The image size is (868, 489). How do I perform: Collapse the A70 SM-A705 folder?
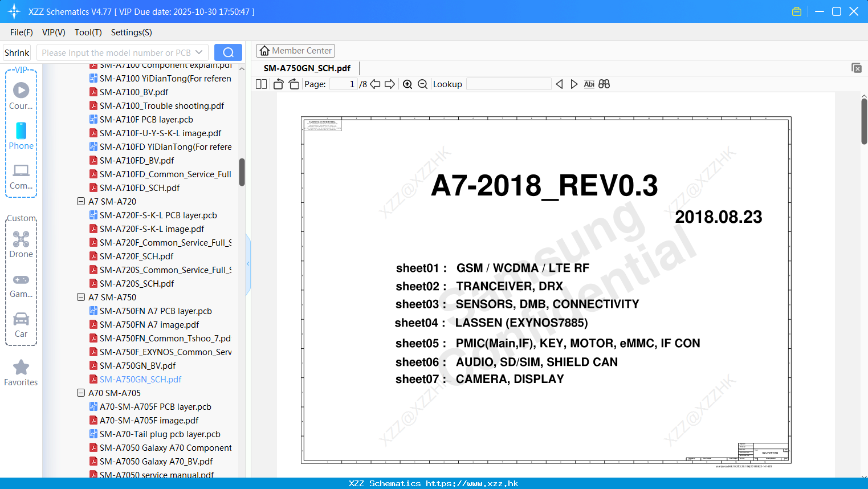81,393
